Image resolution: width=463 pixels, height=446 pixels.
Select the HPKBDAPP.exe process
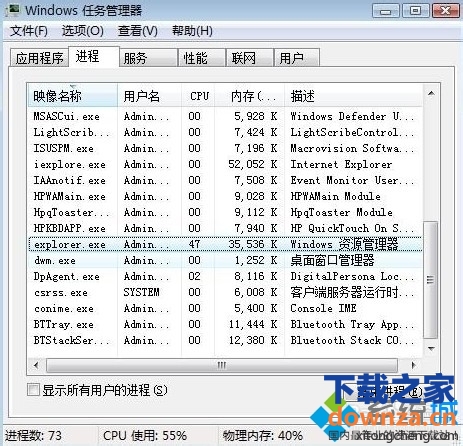coord(225,228)
